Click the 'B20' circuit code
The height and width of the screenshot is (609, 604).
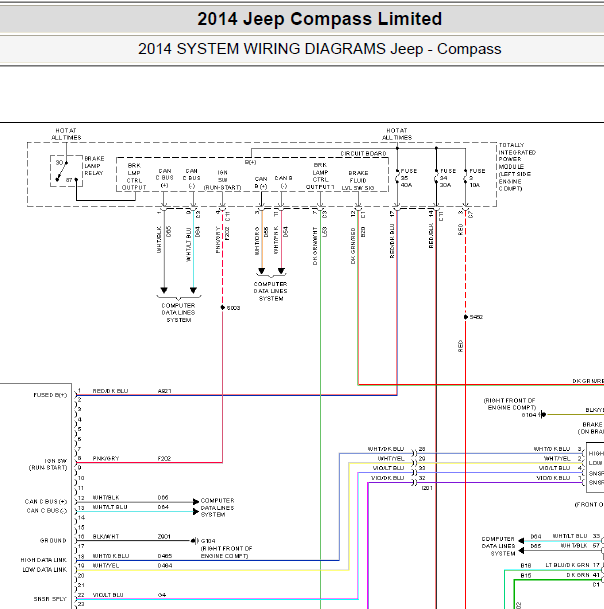[x=363, y=231]
